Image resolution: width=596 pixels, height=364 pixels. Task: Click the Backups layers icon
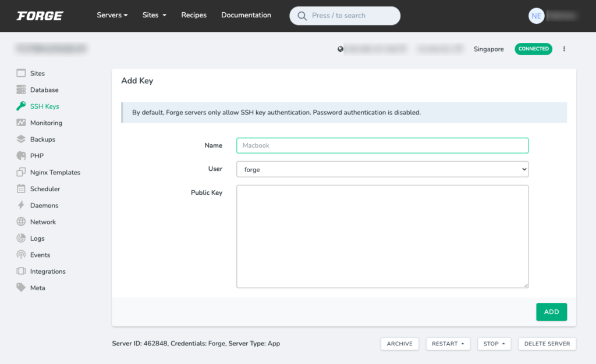click(21, 139)
